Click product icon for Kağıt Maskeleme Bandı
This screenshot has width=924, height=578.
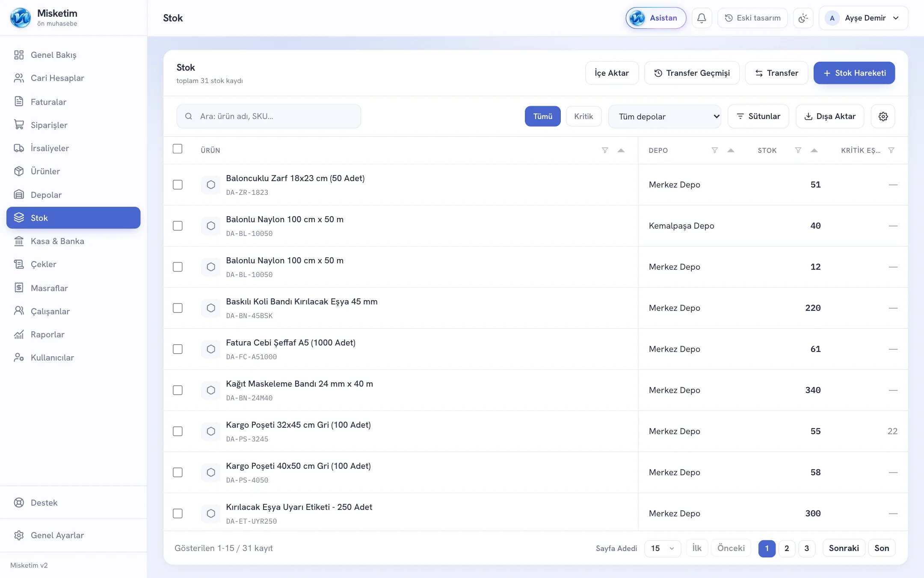click(x=211, y=390)
